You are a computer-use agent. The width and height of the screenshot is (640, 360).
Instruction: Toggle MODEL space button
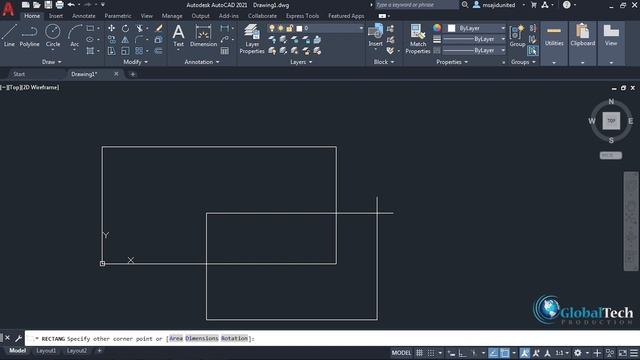tap(401, 353)
